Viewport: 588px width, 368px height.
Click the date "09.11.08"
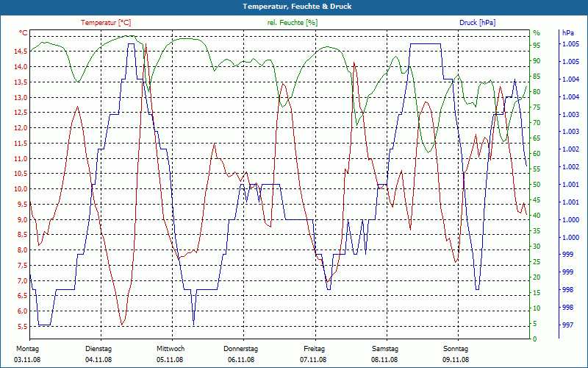tap(456, 360)
